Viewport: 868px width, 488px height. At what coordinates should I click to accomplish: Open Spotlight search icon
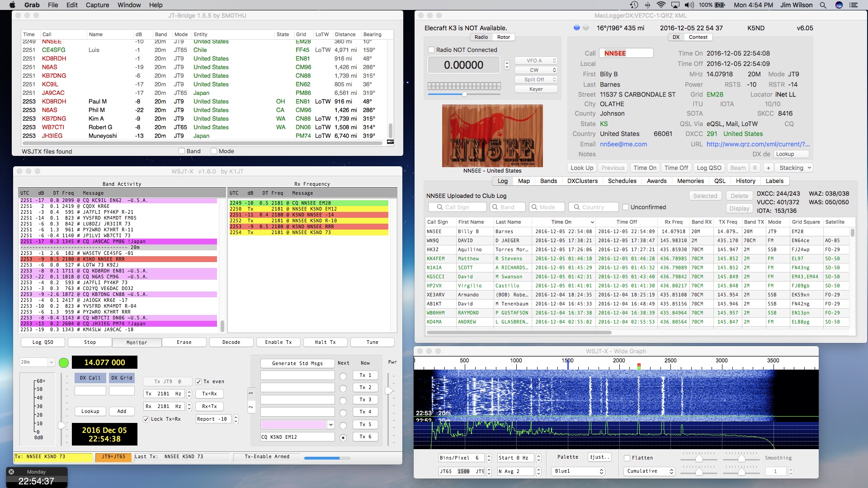pyautogui.click(x=823, y=5)
